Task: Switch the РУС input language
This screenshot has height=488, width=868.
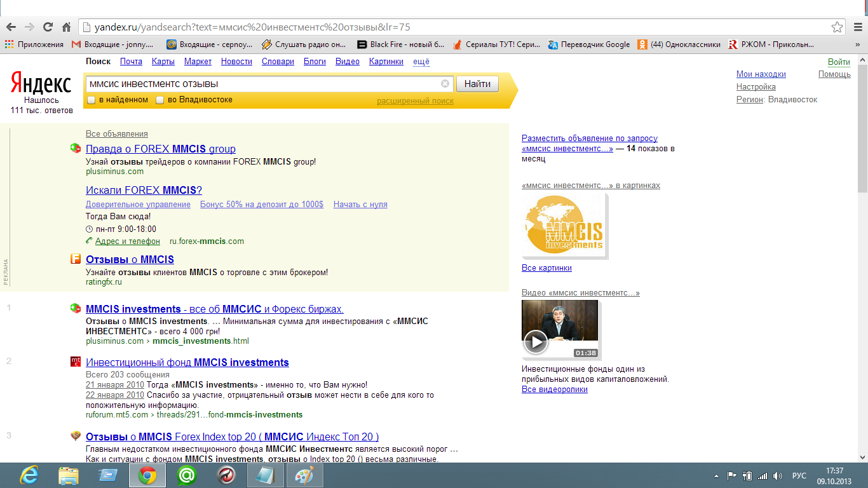Action: click(x=799, y=475)
